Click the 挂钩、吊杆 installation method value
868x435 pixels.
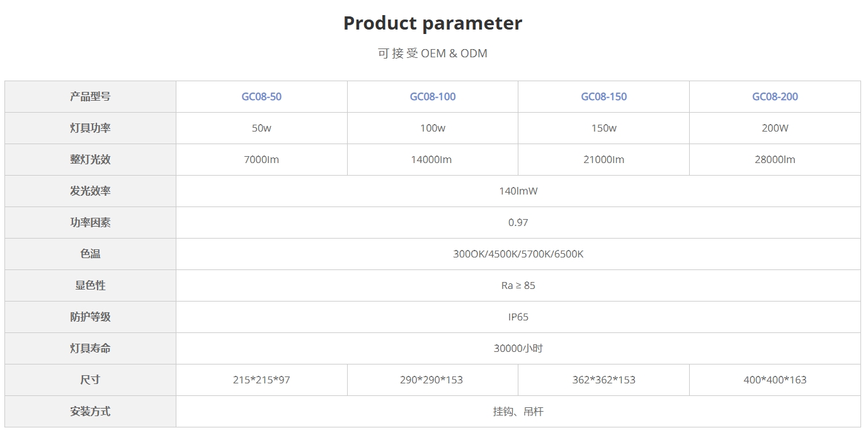518,412
